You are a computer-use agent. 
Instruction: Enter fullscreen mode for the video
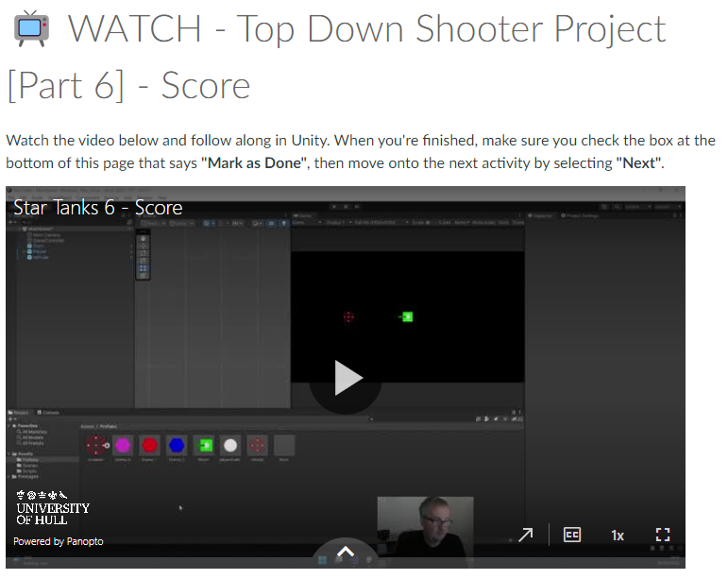coord(663,535)
